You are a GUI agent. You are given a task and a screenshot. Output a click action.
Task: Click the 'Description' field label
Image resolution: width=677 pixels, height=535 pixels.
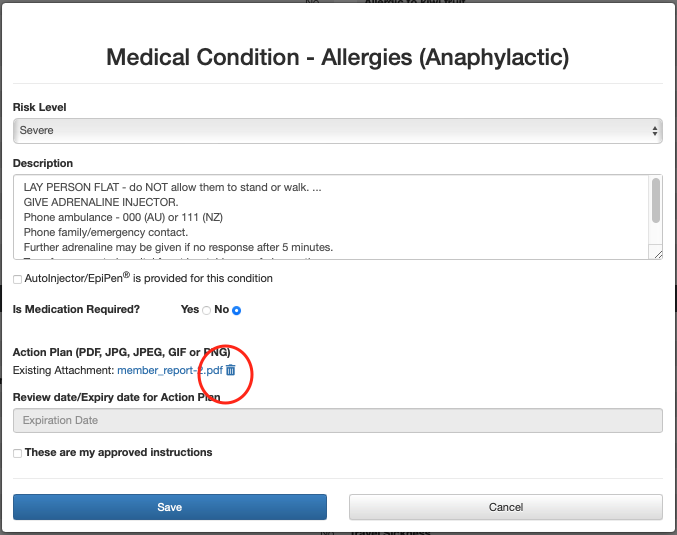click(43, 163)
